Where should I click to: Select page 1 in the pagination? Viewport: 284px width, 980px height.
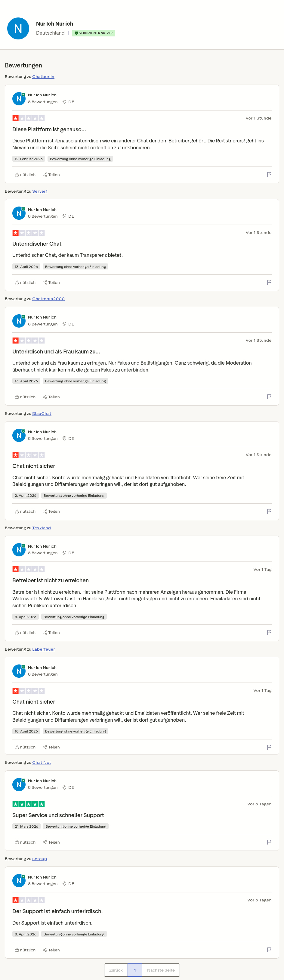(x=135, y=970)
